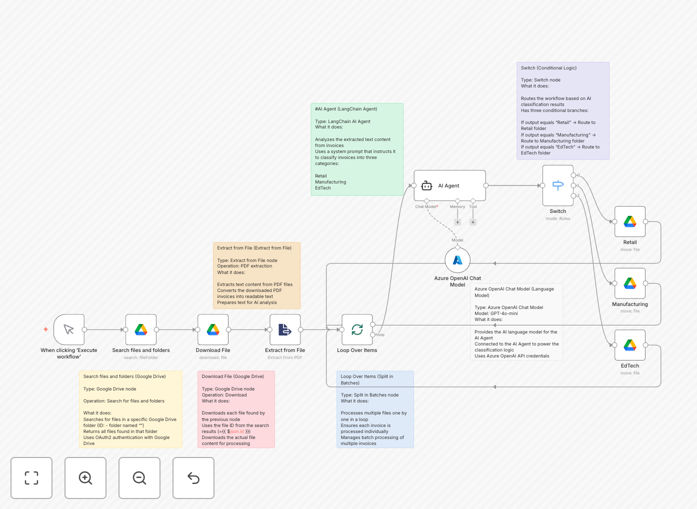
Task: Click the reset zoom undo arrow button
Action: coord(193,478)
